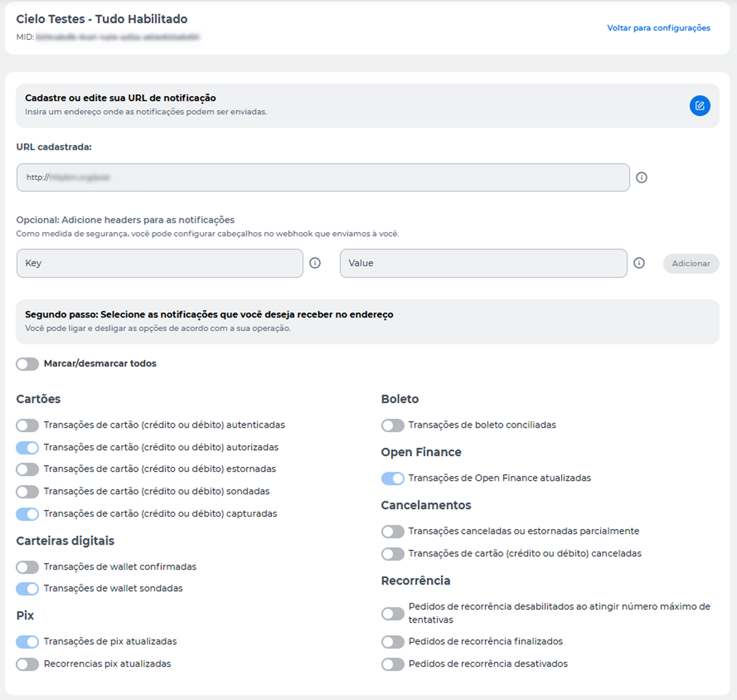Toggle canceladas ou estornadas parcialmente switch

pos(393,531)
